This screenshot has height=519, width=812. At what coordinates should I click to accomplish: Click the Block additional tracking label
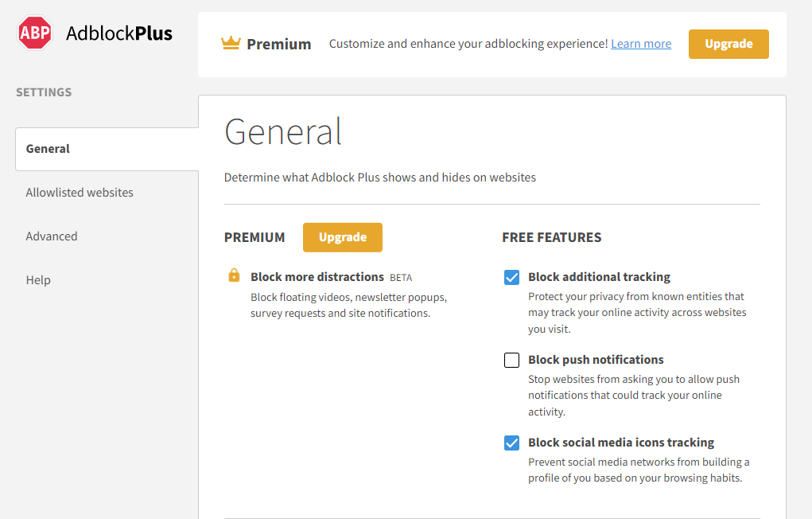(599, 277)
